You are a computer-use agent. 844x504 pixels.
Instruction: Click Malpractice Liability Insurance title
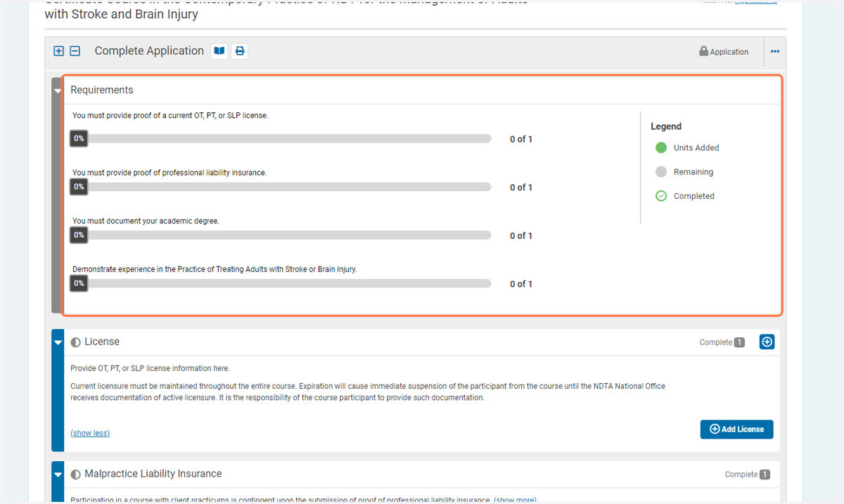pos(153,474)
